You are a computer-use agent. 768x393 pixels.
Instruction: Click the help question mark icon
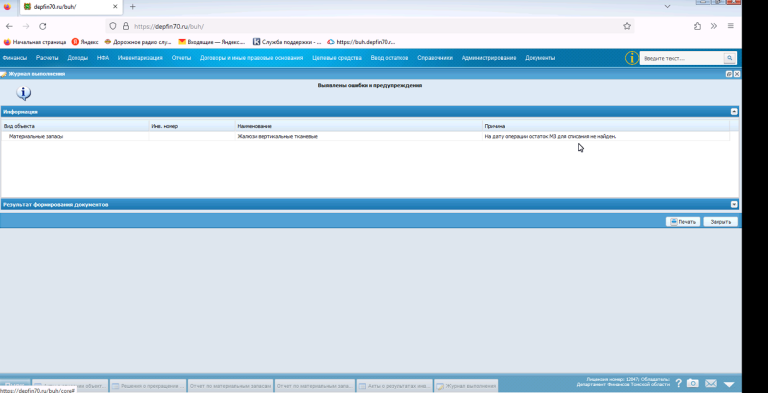tap(678, 384)
